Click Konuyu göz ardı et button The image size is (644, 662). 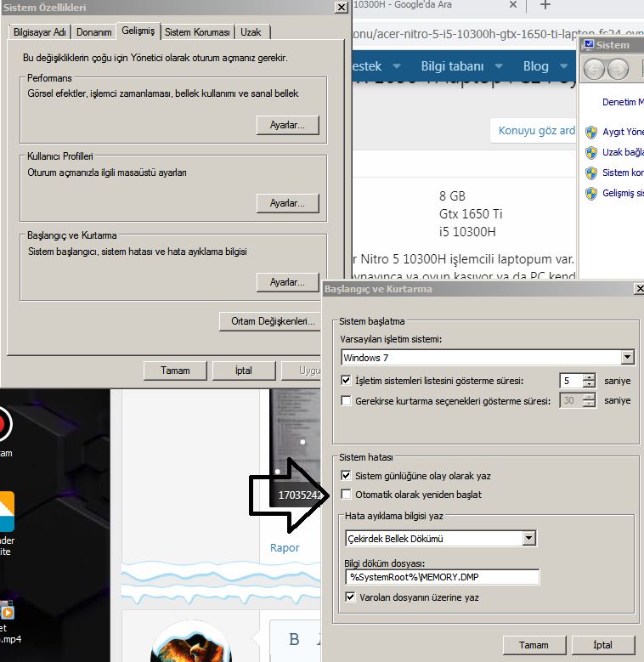click(534, 131)
